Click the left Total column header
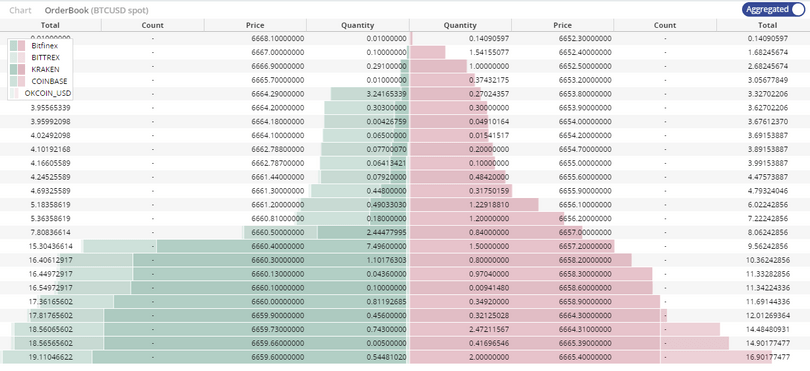Image resolution: width=810 pixels, height=371 pixels. [50, 25]
